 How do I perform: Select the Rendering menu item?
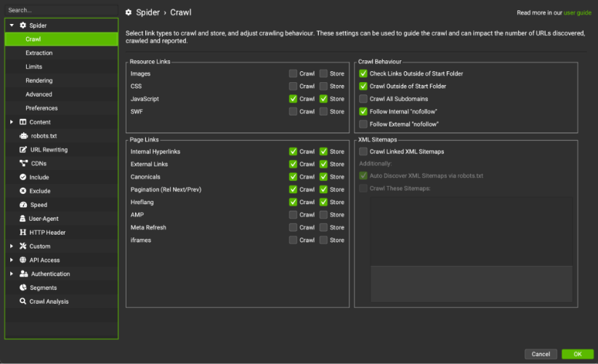(x=39, y=81)
